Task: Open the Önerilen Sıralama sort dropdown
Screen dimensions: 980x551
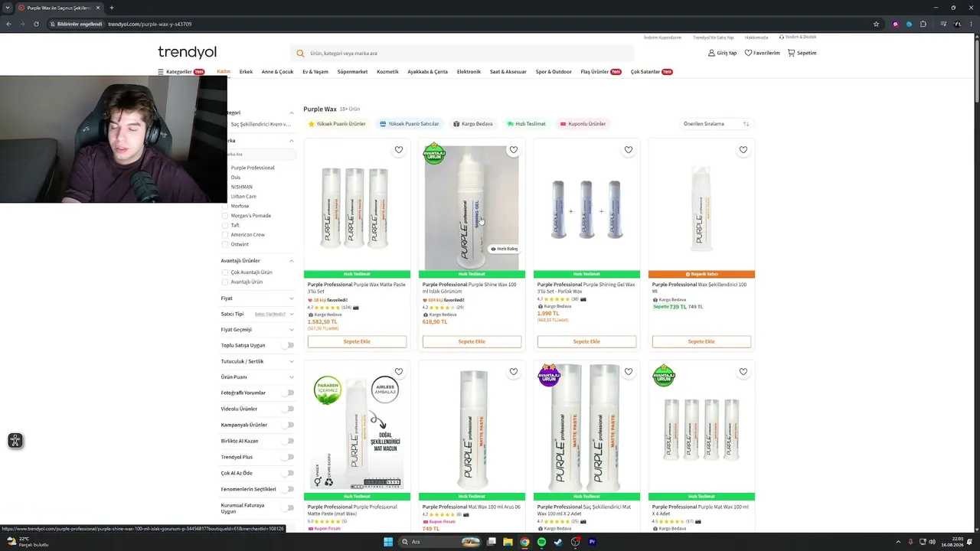Action: (x=716, y=124)
